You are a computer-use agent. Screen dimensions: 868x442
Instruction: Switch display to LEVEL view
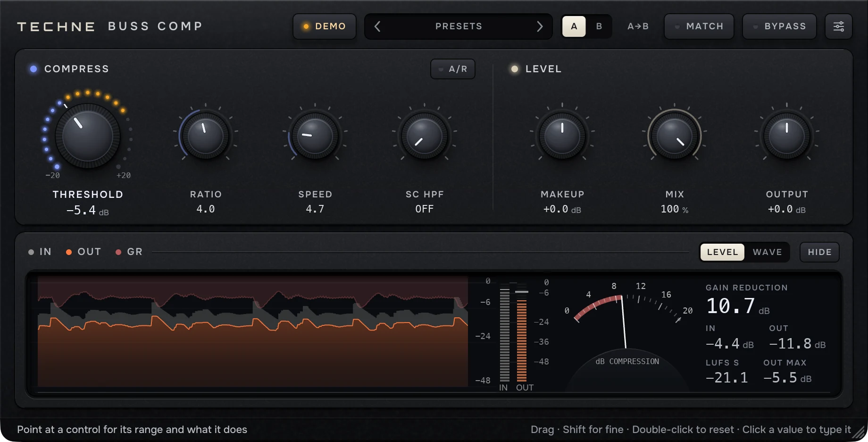point(722,252)
